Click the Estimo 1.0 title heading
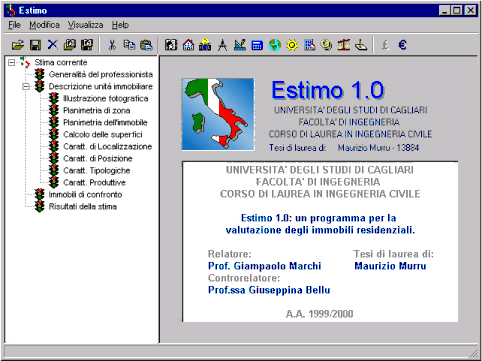The width and height of the screenshot is (482, 361). pos(328,90)
